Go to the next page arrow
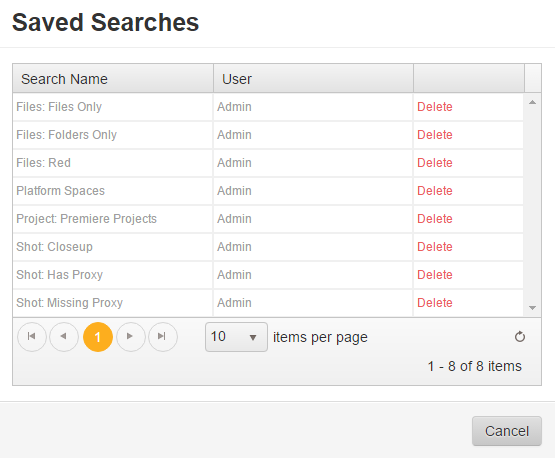This screenshot has height=458, width=555. [130, 337]
